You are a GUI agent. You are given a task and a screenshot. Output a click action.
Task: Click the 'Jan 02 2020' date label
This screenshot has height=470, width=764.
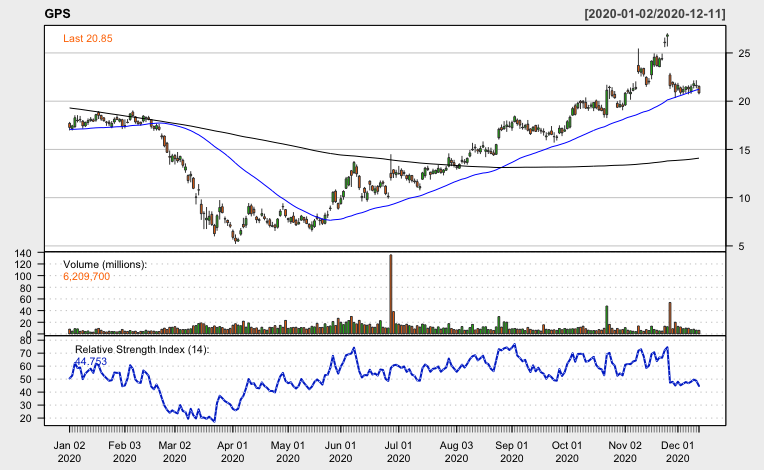(69, 451)
